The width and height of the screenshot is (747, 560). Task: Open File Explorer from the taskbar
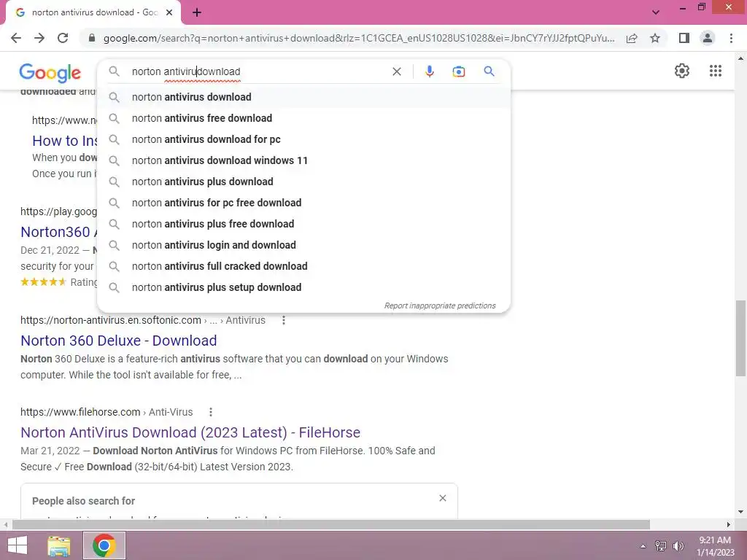(x=59, y=545)
